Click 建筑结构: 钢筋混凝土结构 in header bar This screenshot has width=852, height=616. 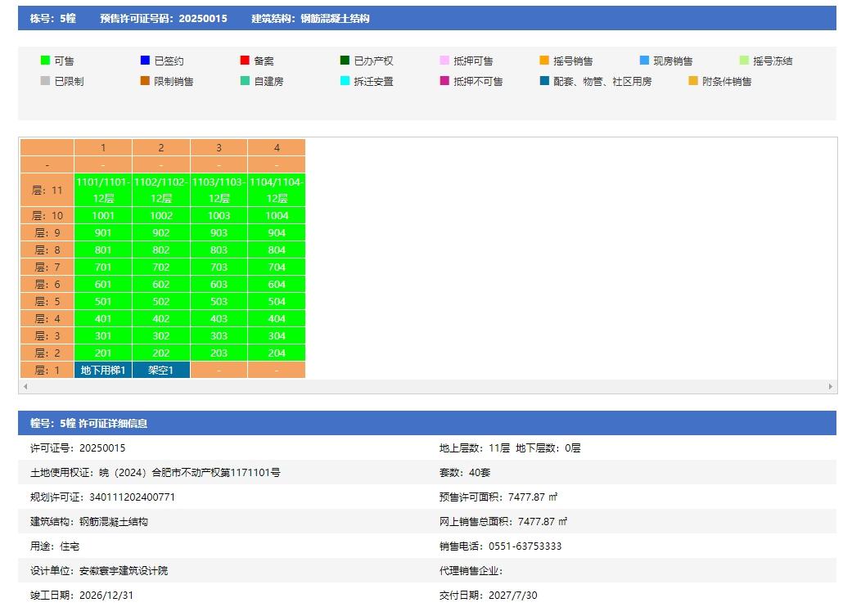[310, 19]
